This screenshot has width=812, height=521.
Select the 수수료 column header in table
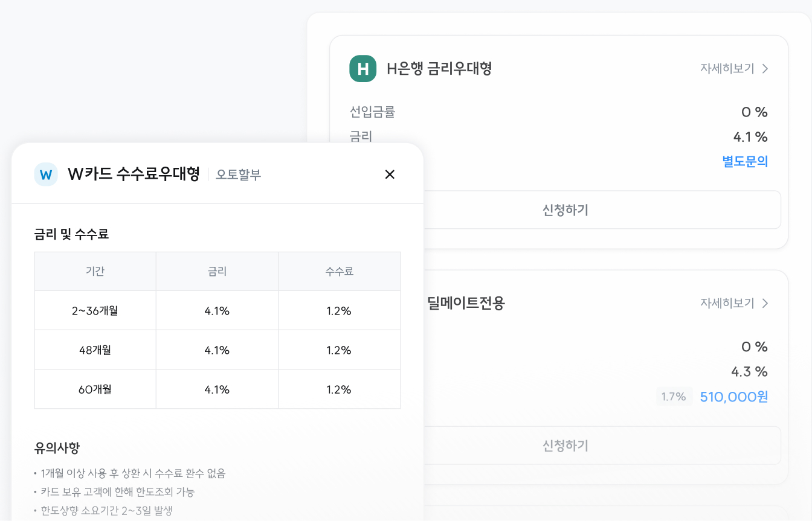tap(339, 272)
